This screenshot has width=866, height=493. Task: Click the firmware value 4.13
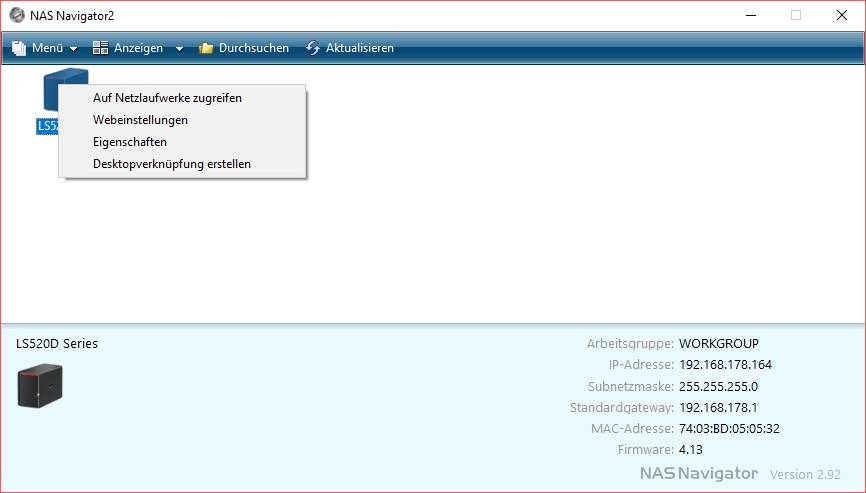coord(690,449)
